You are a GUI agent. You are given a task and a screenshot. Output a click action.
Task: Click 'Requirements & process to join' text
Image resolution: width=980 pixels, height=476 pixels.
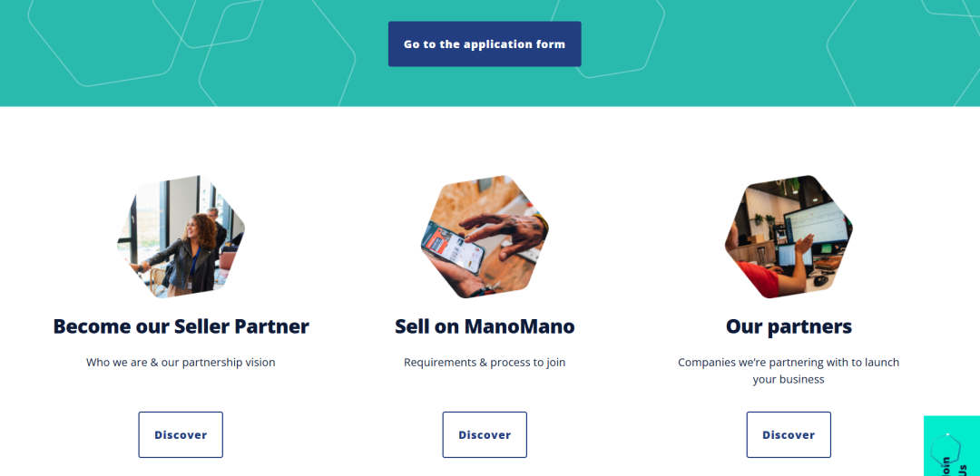tap(485, 363)
